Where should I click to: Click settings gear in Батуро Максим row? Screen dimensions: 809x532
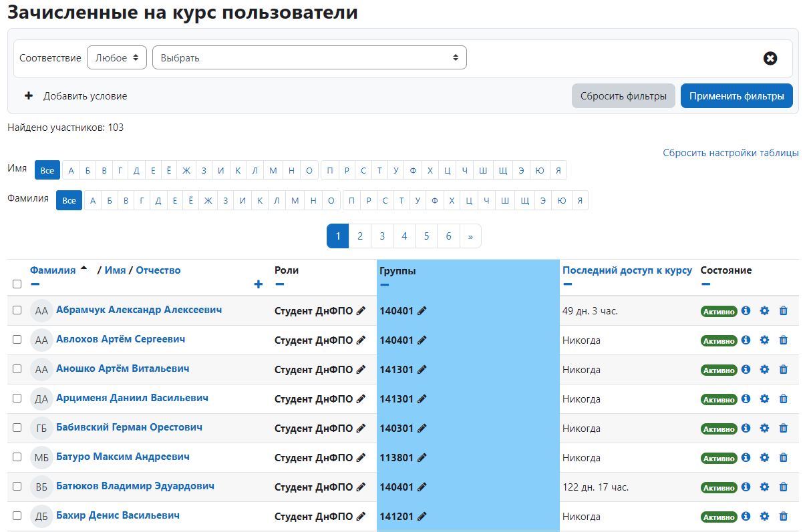pos(765,458)
